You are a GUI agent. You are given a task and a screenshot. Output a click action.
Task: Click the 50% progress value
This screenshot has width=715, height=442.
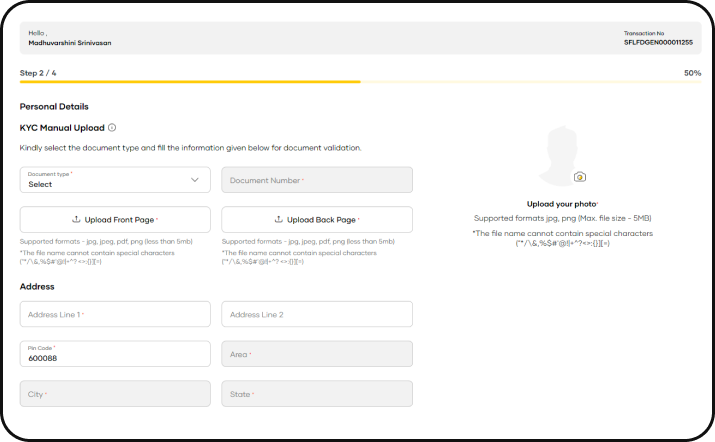(692, 73)
